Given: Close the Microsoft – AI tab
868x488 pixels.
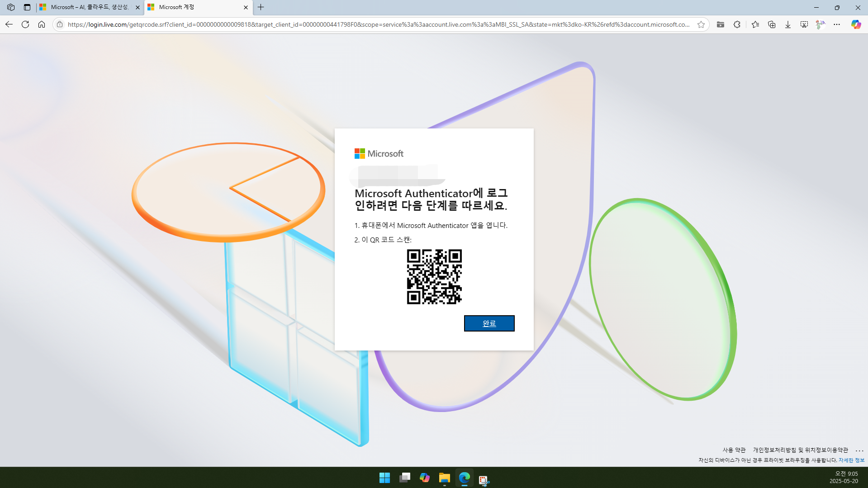Looking at the screenshot, I should click(x=138, y=7).
